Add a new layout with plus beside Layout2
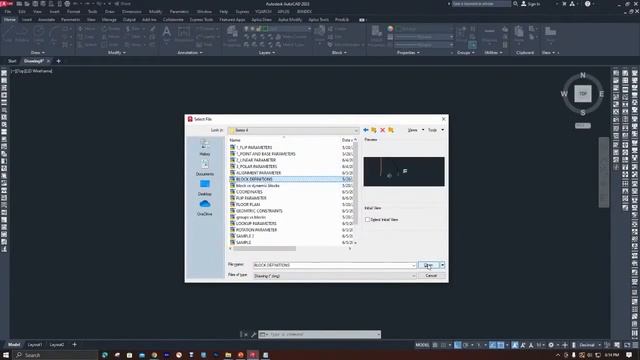Screen dimensions: 640x360 (x=74, y=344)
